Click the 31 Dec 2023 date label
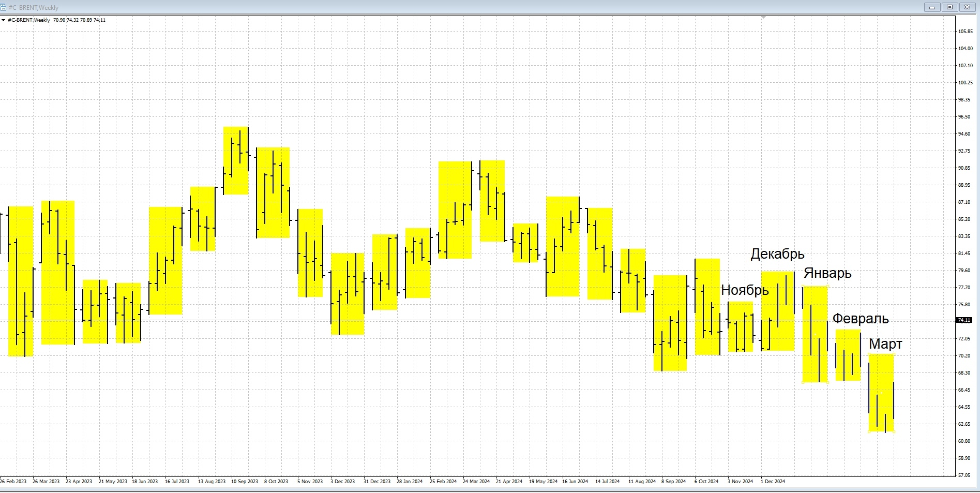 (x=377, y=482)
